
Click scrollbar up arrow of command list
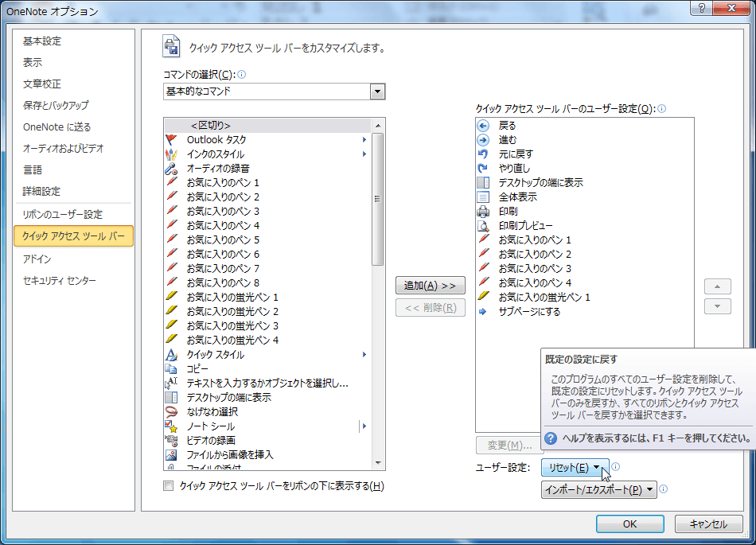coord(378,126)
